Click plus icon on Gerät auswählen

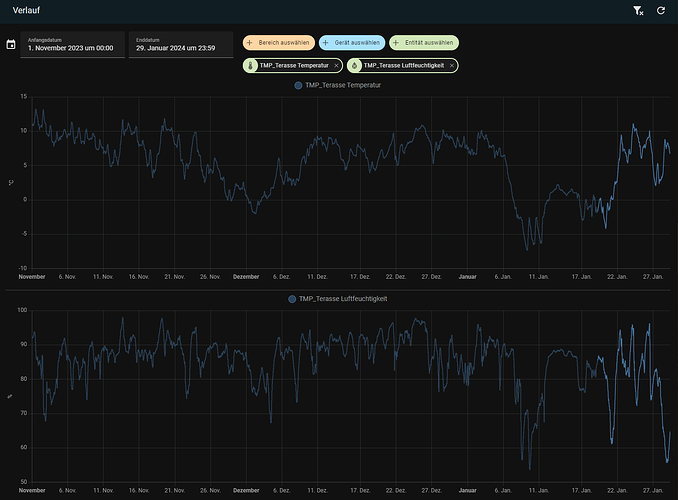coord(326,43)
